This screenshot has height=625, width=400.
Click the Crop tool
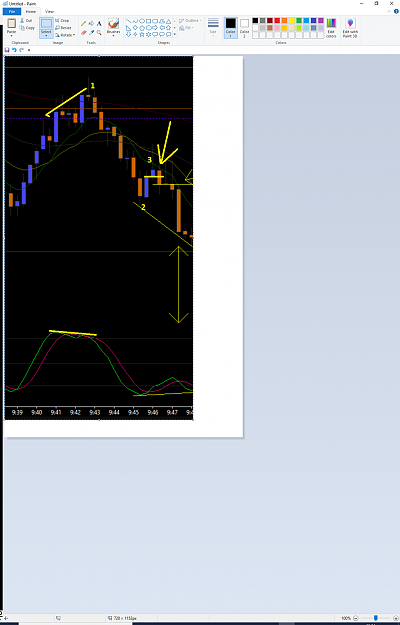point(62,20)
